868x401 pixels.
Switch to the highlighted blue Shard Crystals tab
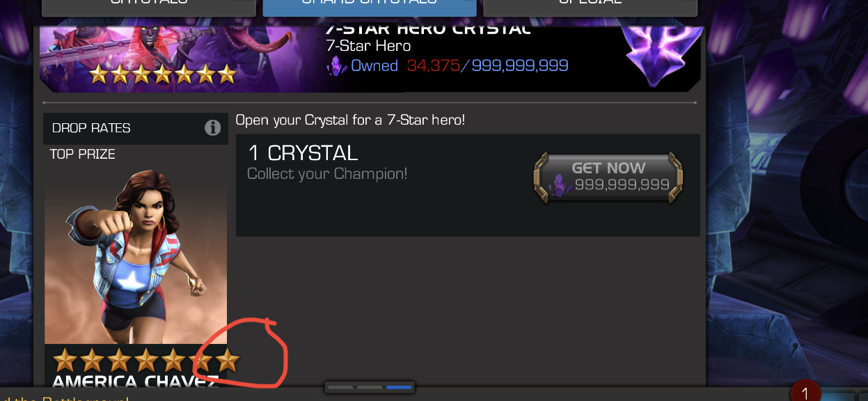coord(370,6)
